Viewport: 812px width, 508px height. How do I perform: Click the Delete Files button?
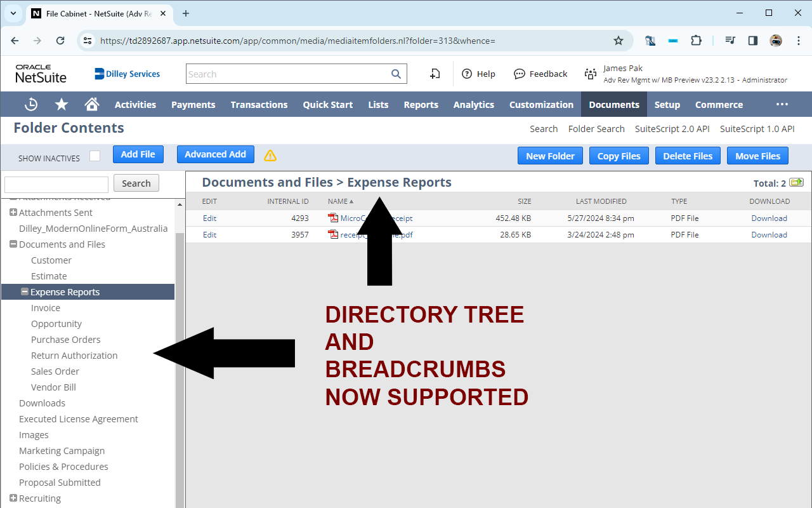[x=688, y=156]
